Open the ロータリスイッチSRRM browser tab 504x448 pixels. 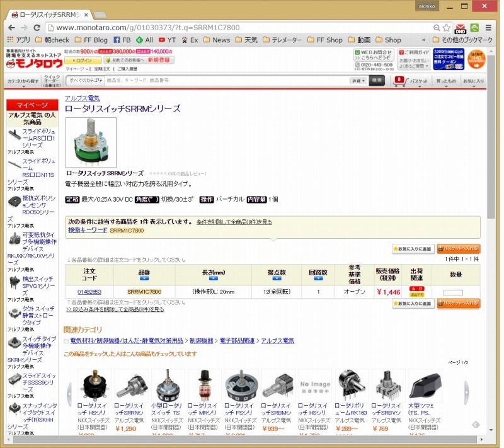click(x=50, y=14)
